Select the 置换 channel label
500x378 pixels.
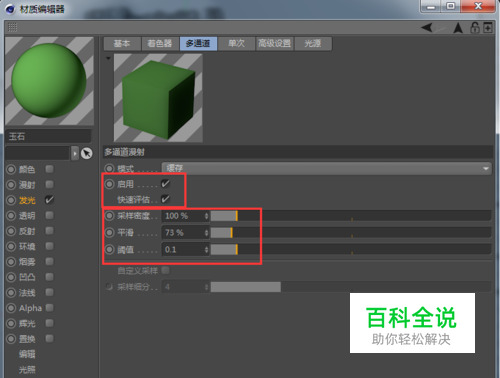pyautogui.click(x=27, y=339)
